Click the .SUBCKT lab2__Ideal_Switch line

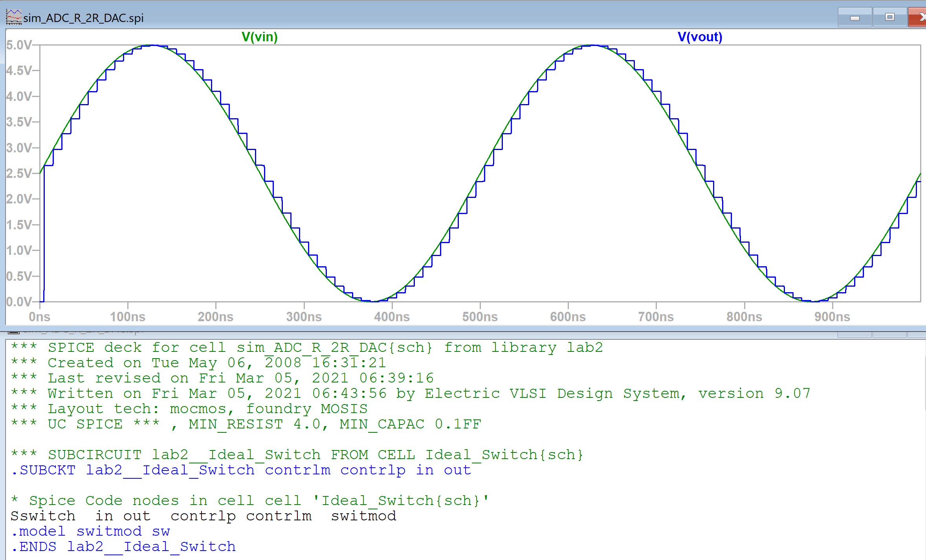(242, 470)
